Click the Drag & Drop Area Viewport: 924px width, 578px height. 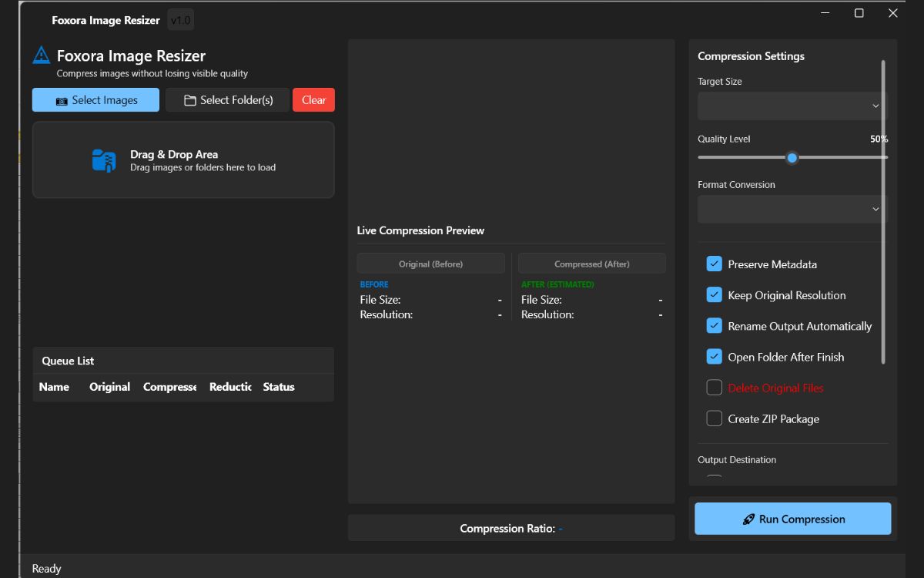pyautogui.click(x=183, y=160)
